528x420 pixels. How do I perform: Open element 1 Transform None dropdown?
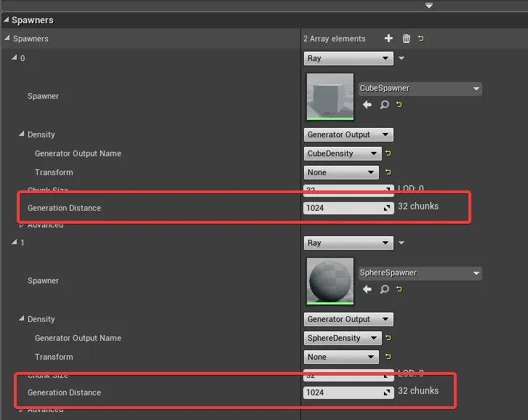click(x=340, y=357)
